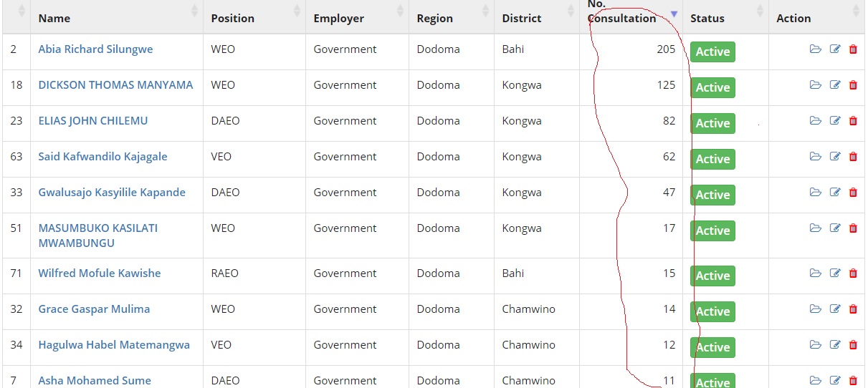868x388 pixels.
Task: Delete the Hagulwa Habel Matemangwa row
Action: [853, 345]
